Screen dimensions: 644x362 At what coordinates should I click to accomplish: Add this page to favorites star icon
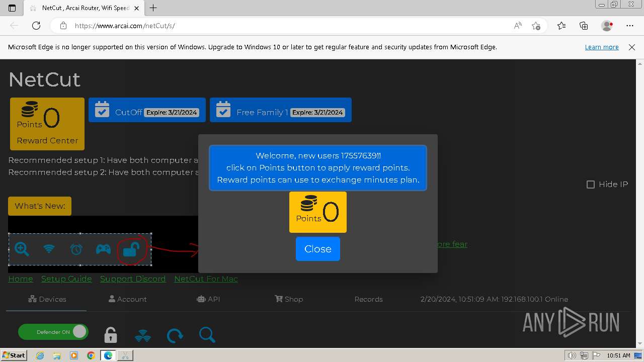(536, 26)
